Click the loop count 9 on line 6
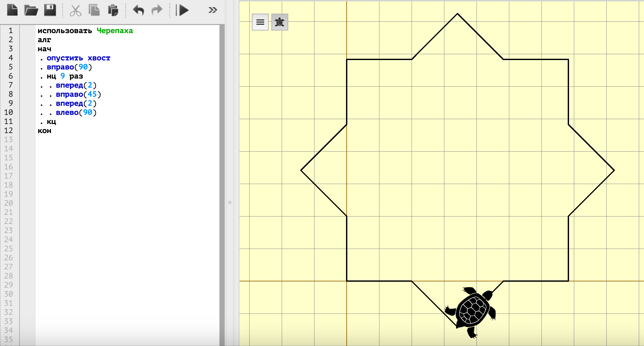 coord(63,76)
